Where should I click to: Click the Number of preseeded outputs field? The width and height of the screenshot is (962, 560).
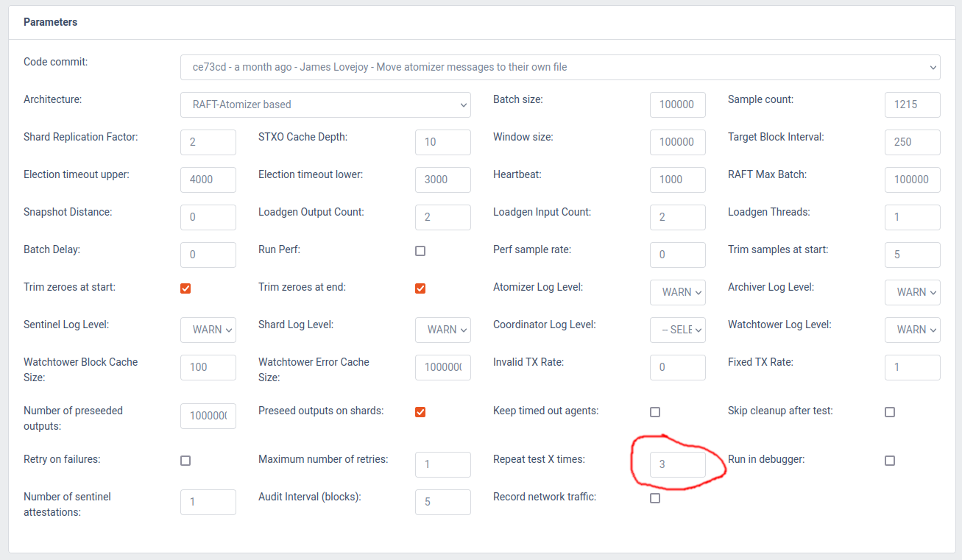pyautogui.click(x=208, y=416)
